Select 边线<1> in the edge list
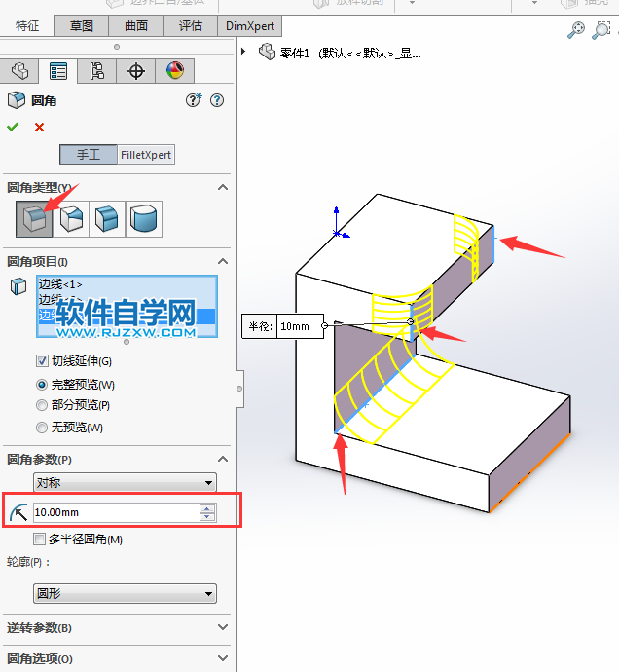Image resolution: width=619 pixels, height=672 pixels. click(x=60, y=284)
